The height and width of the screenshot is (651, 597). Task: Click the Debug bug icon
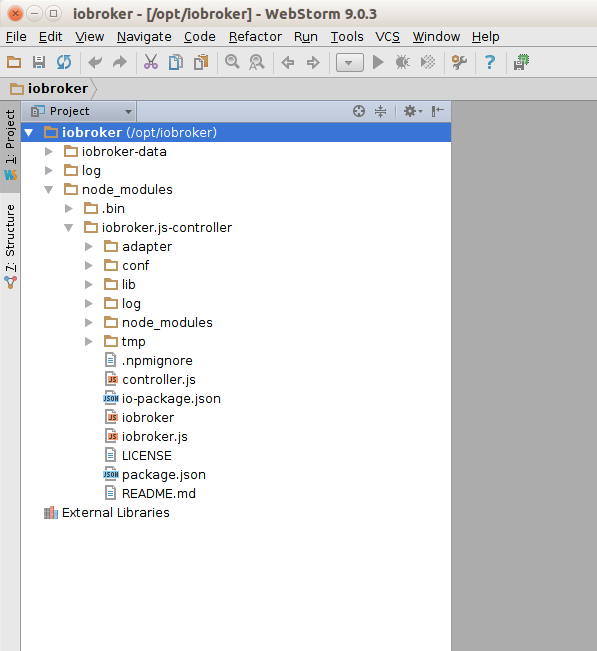coord(402,62)
